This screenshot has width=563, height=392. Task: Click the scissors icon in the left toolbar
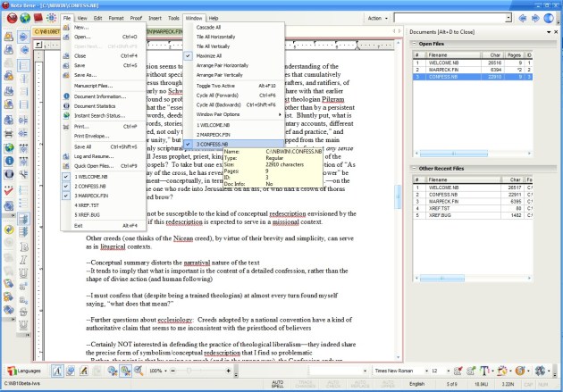pos(24,174)
